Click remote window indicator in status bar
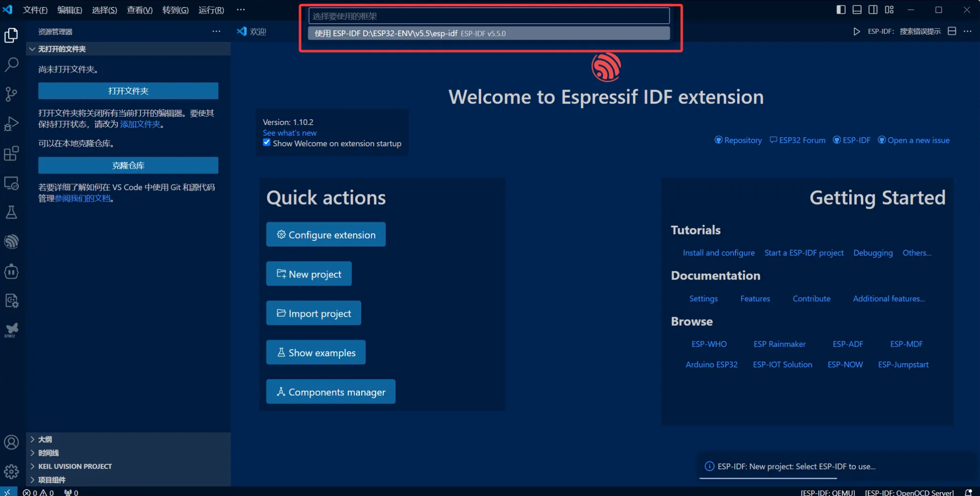980x496 pixels. [x=8, y=492]
